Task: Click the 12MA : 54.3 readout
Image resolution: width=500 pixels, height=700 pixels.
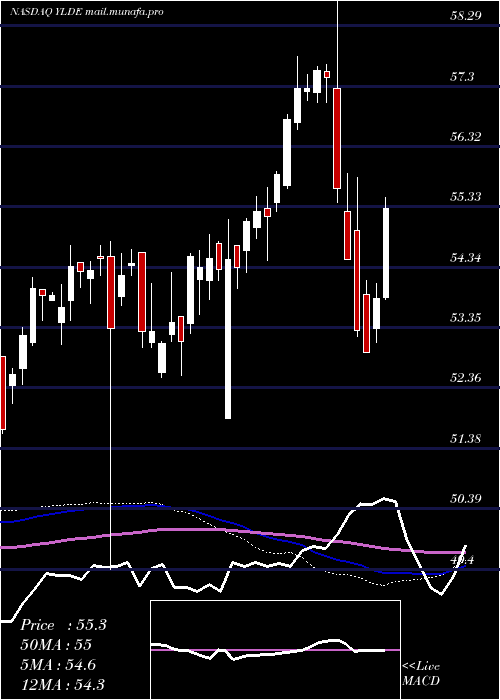Action: point(62,684)
